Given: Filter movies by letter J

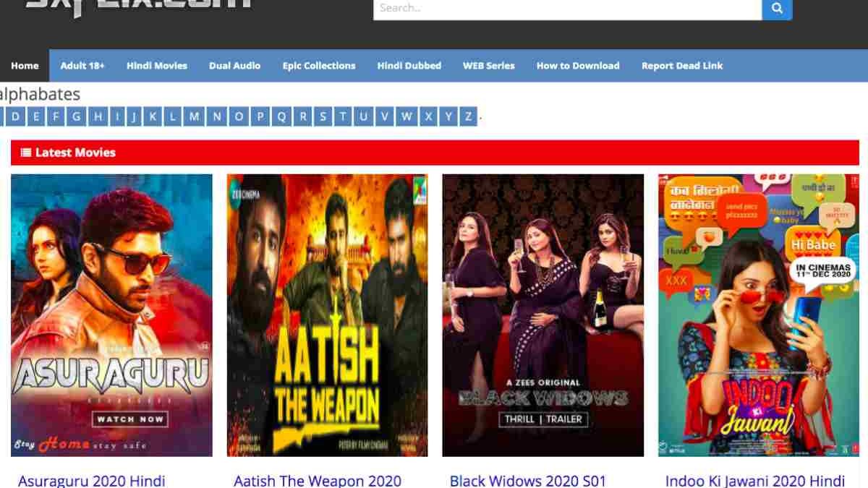Looking at the screenshot, I should pos(134,116).
